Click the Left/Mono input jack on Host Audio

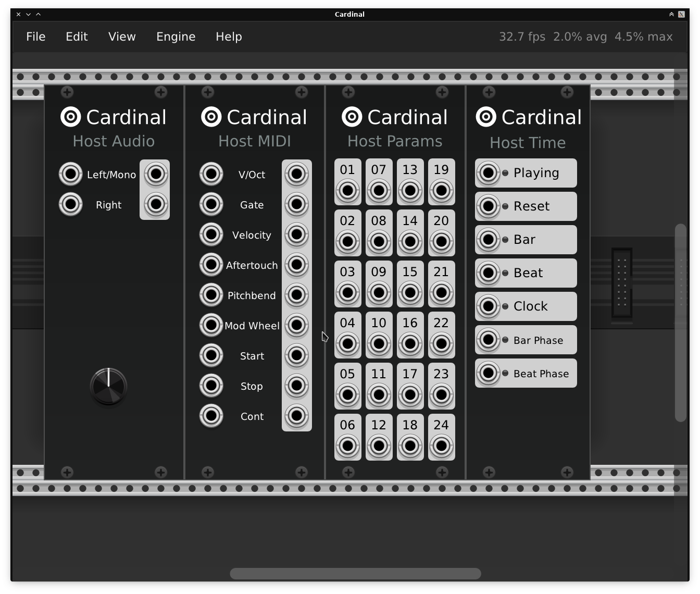coord(71,174)
